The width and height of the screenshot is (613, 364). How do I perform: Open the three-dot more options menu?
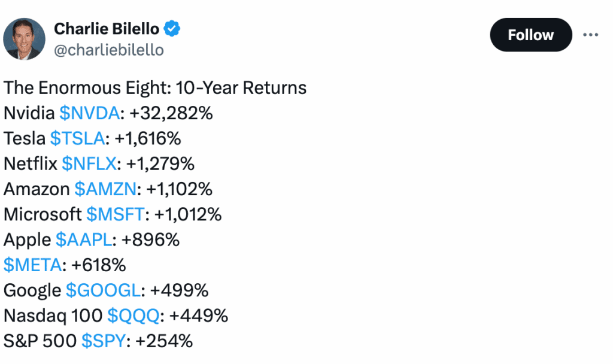(x=590, y=35)
